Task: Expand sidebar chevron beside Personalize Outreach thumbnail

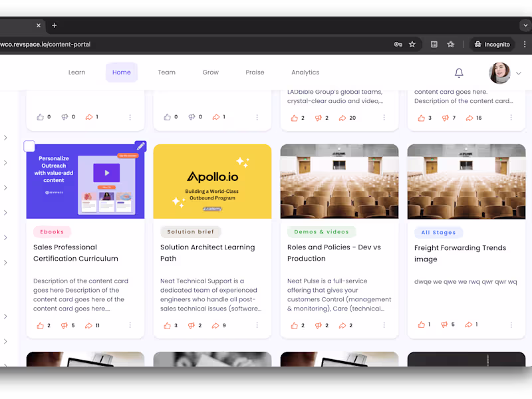Action: point(5,163)
